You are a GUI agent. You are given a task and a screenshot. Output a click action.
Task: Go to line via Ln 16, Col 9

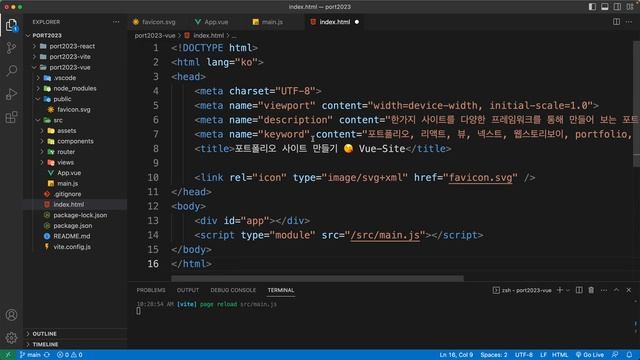(x=456, y=355)
